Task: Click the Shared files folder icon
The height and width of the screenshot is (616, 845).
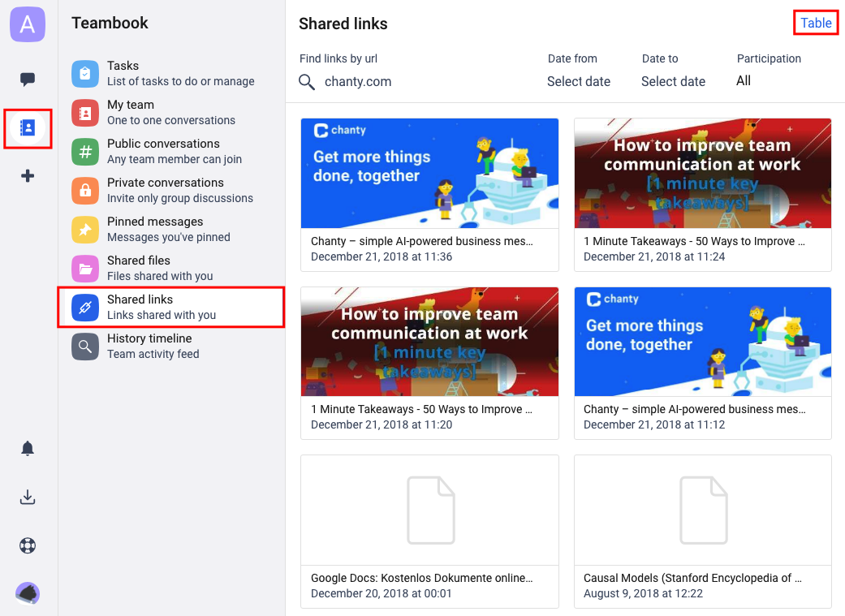Action: (x=85, y=269)
